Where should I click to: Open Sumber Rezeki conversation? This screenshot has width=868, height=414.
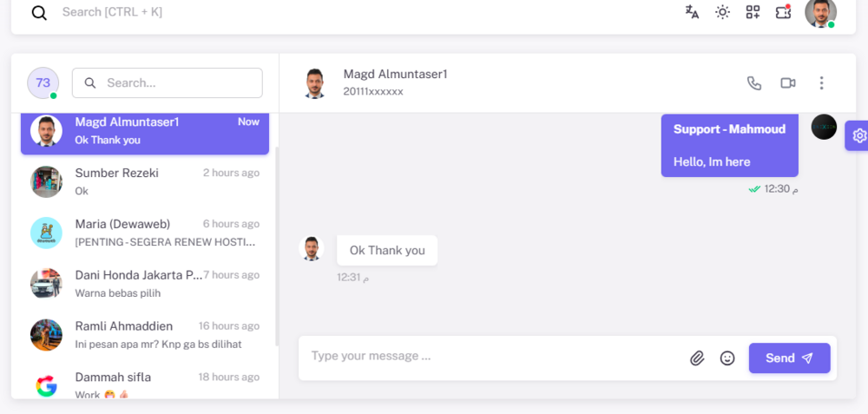coord(145,181)
